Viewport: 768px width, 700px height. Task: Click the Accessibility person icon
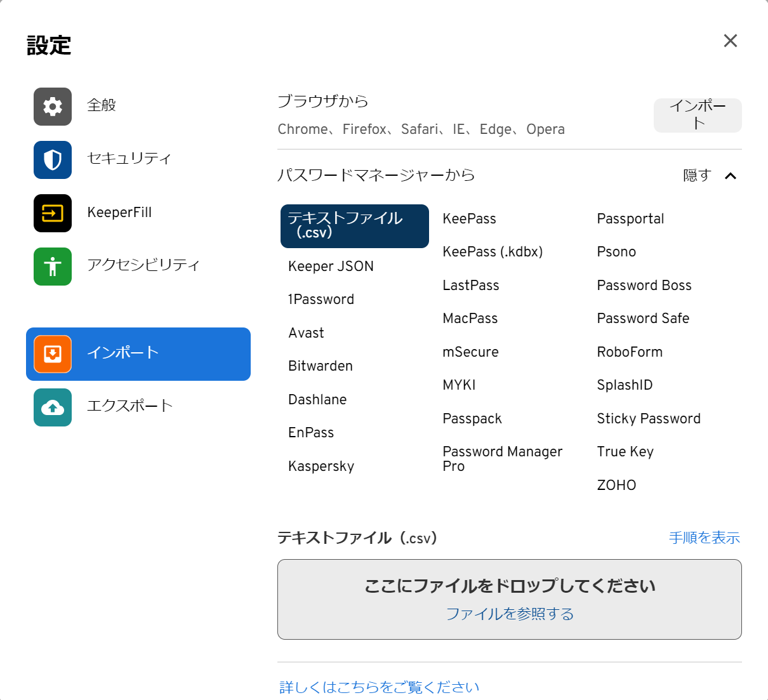[53, 267]
